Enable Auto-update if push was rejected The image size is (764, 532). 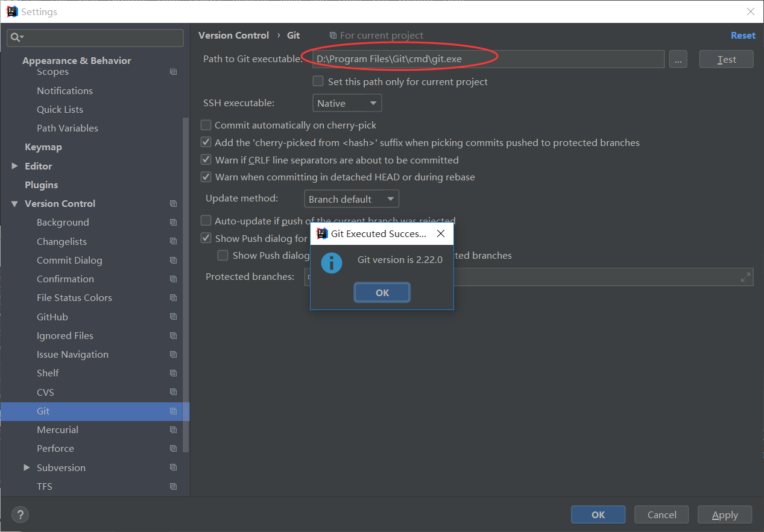point(206,221)
